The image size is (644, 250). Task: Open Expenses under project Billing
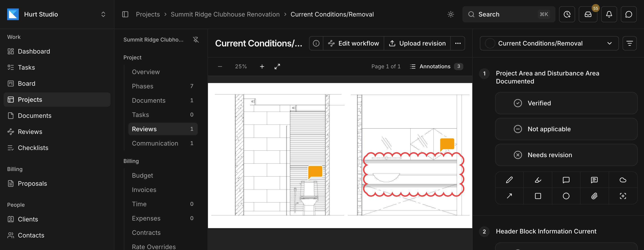click(x=163, y=218)
